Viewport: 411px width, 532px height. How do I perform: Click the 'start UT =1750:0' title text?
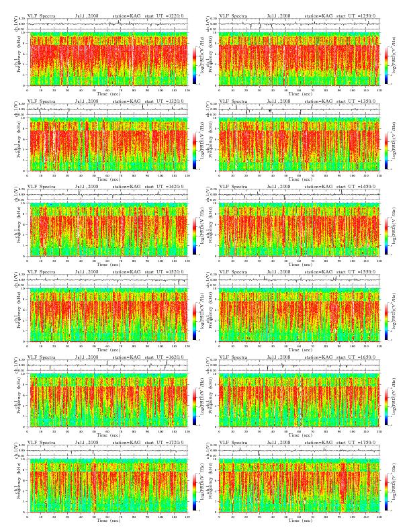(x=356, y=443)
